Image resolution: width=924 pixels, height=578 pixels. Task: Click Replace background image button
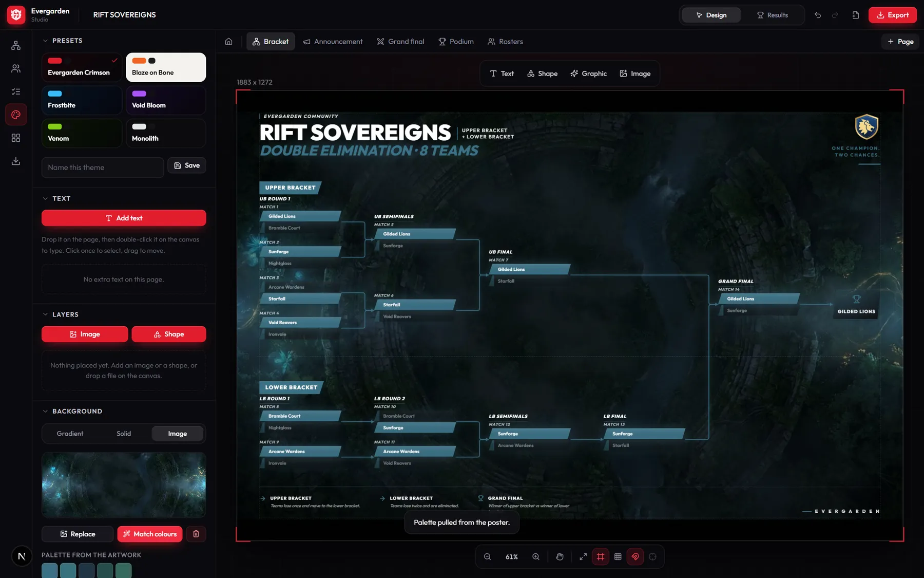(x=78, y=534)
